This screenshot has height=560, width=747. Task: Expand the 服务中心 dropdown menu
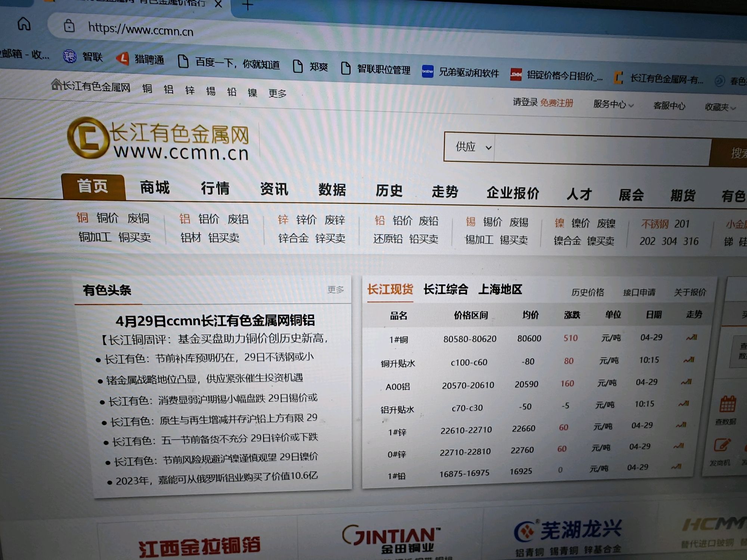(613, 104)
